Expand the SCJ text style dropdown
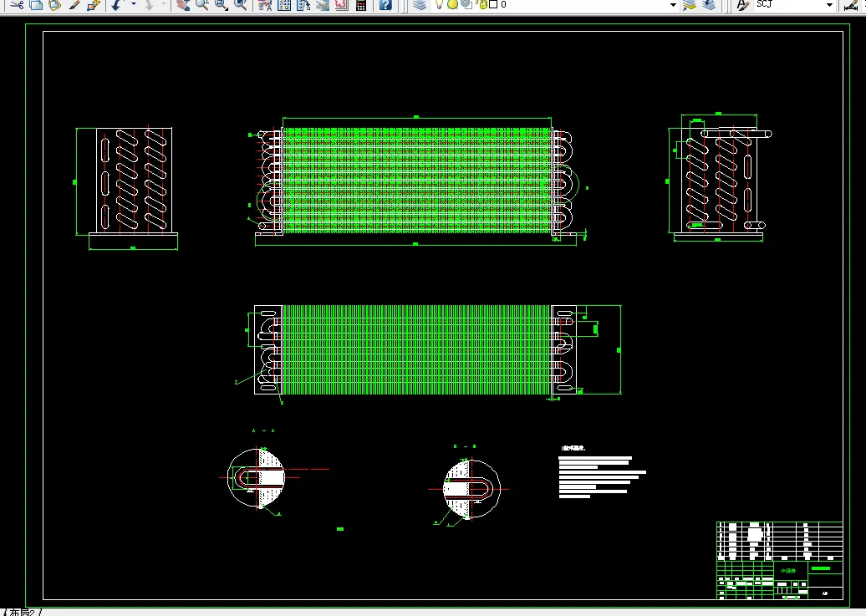866x616 pixels. tap(829, 4)
